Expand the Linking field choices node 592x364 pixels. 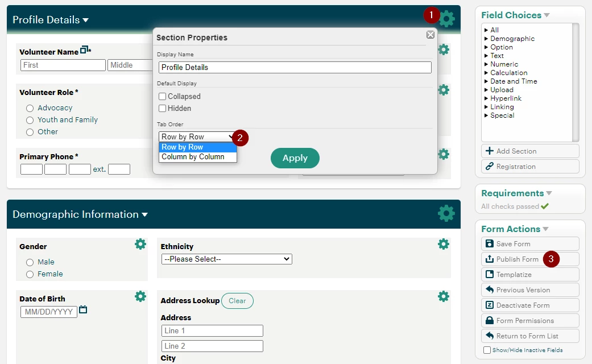point(486,107)
